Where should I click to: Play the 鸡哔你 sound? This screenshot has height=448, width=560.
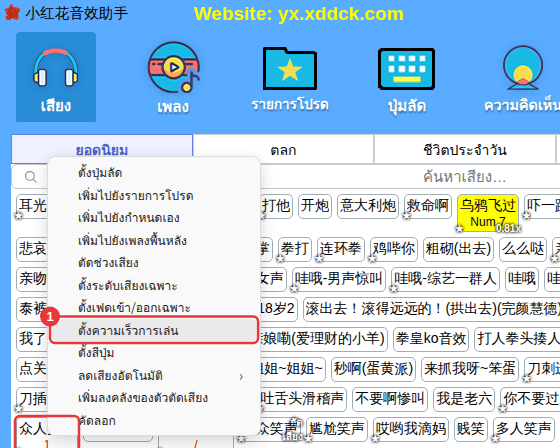point(394,249)
